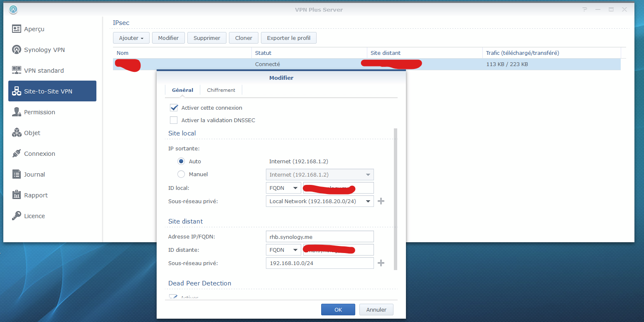Go to Synology VPN section
This screenshot has width=644, height=322.
[52, 50]
